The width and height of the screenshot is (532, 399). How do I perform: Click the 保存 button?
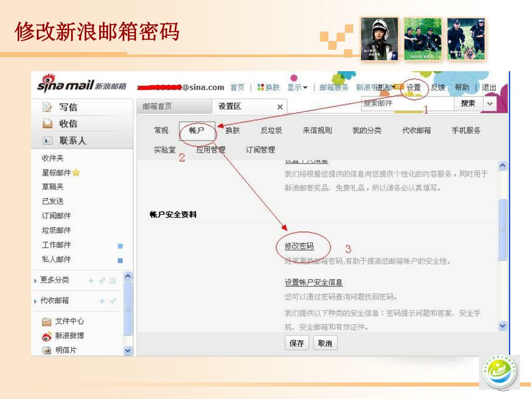[x=297, y=343]
